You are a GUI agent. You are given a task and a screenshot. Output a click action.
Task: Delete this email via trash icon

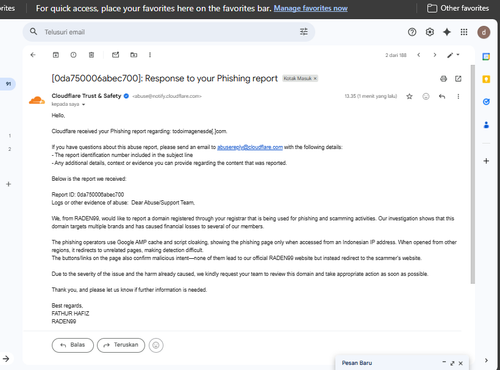coord(91,55)
